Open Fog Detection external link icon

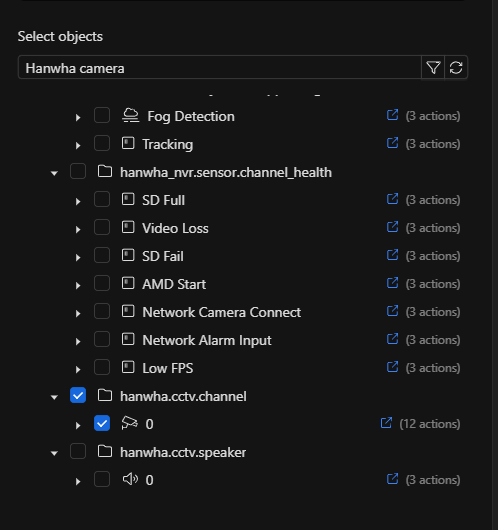pos(392,115)
